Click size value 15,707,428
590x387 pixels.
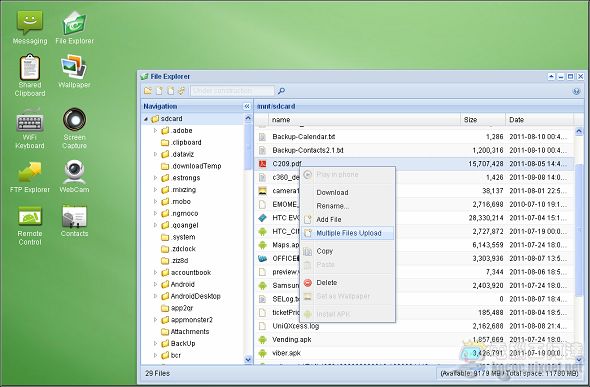coord(486,164)
